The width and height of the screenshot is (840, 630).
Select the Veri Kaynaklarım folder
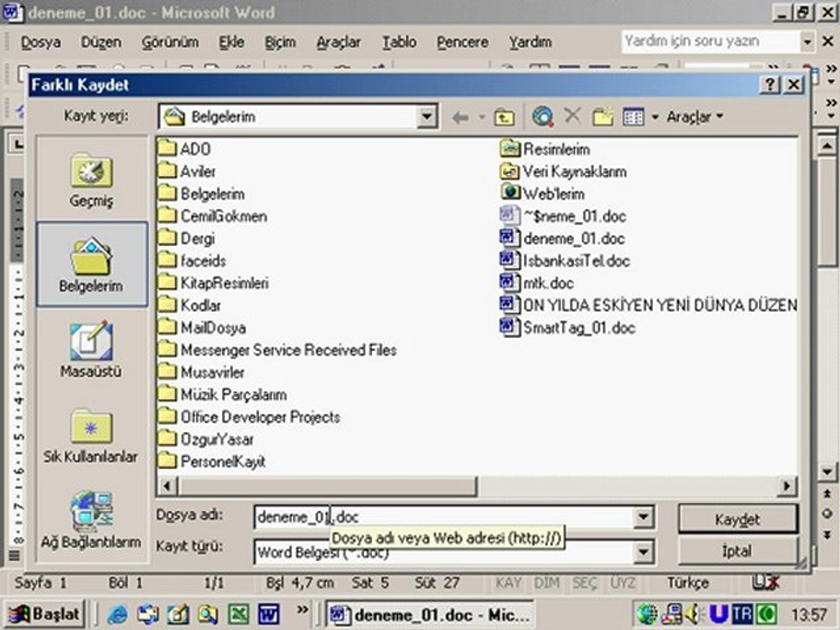(563, 171)
